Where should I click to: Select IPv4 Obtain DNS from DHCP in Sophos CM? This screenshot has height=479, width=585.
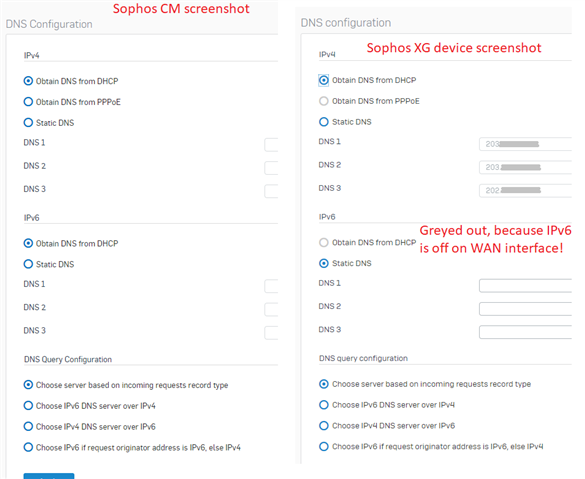tap(28, 81)
